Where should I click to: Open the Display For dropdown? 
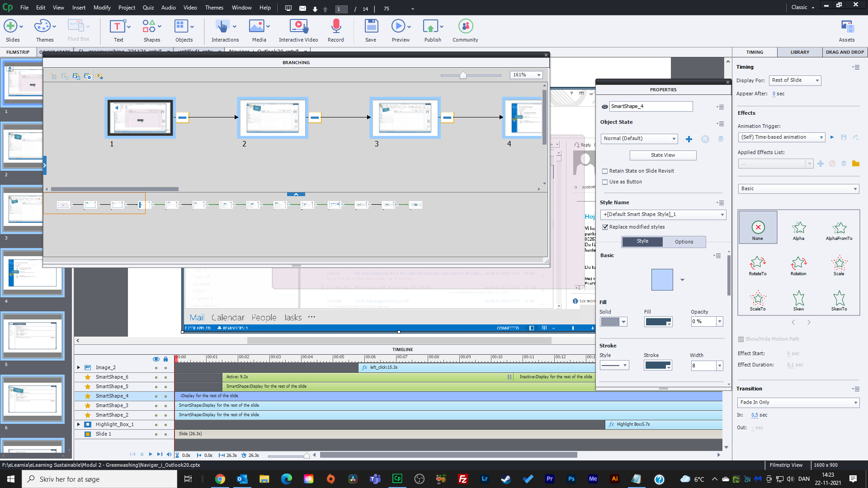[795, 80]
